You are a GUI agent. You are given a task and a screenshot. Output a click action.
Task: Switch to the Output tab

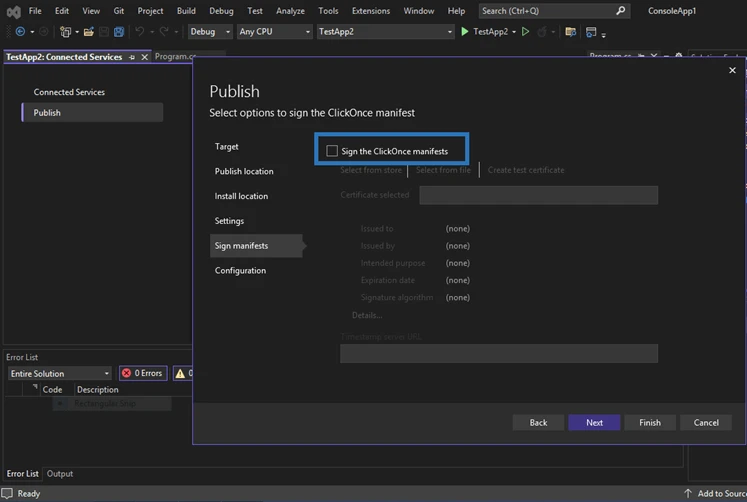[x=60, y=474]
